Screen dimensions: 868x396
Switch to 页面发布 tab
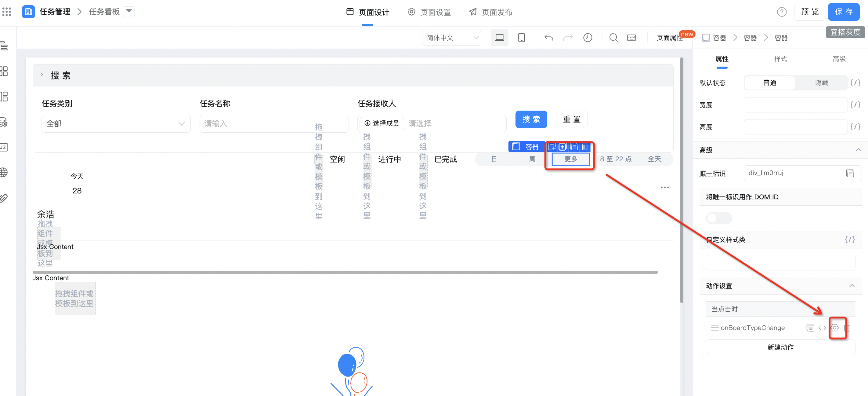490,12
